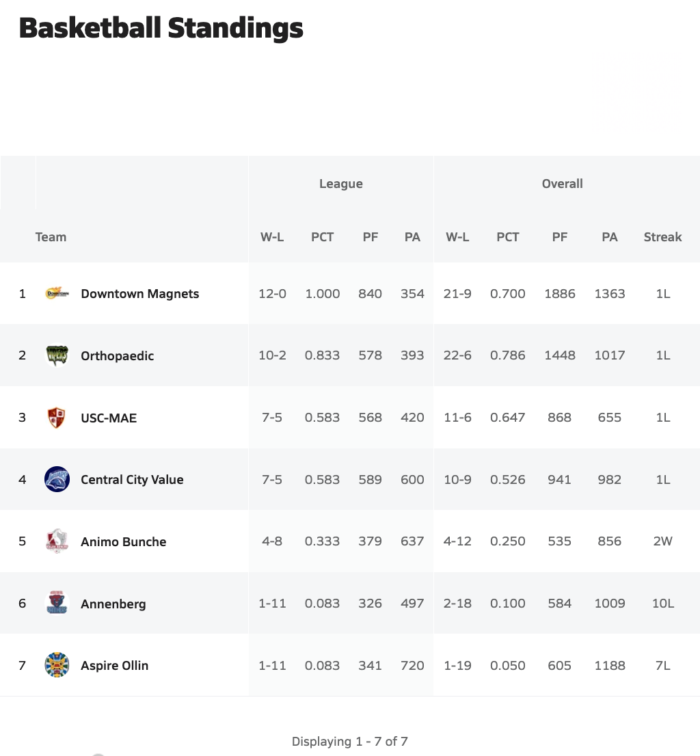Open the Annenberg team link
700x756 pixels.
pos(113,604)
